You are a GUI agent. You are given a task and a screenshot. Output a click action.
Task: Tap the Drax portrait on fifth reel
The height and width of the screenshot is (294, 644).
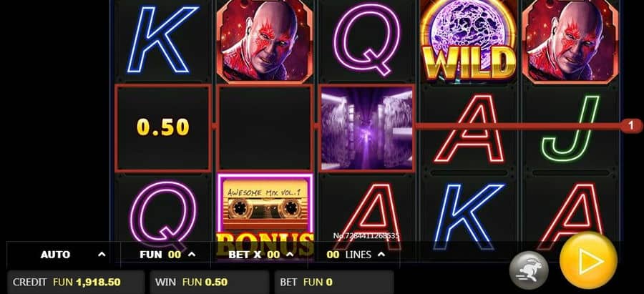570,40
